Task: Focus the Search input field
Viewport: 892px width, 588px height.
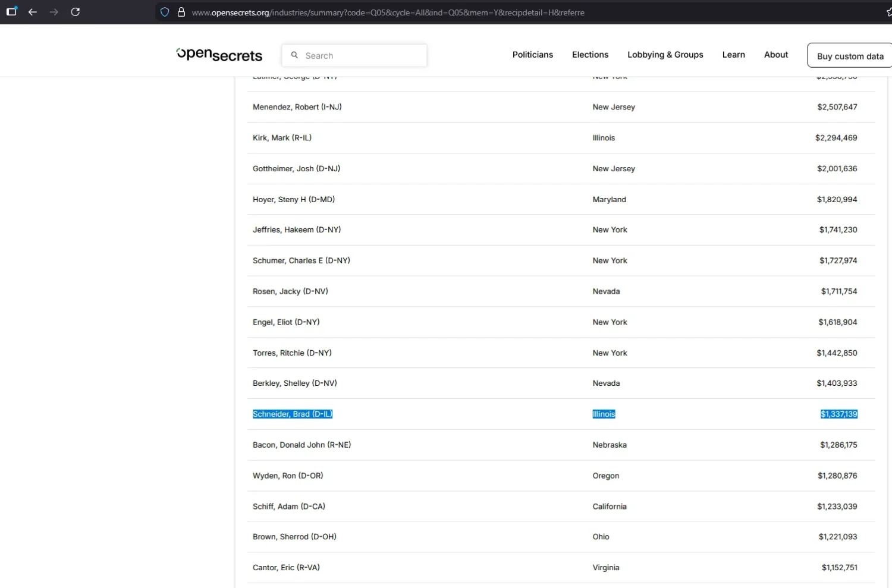Action: click(x=354, y=55)
